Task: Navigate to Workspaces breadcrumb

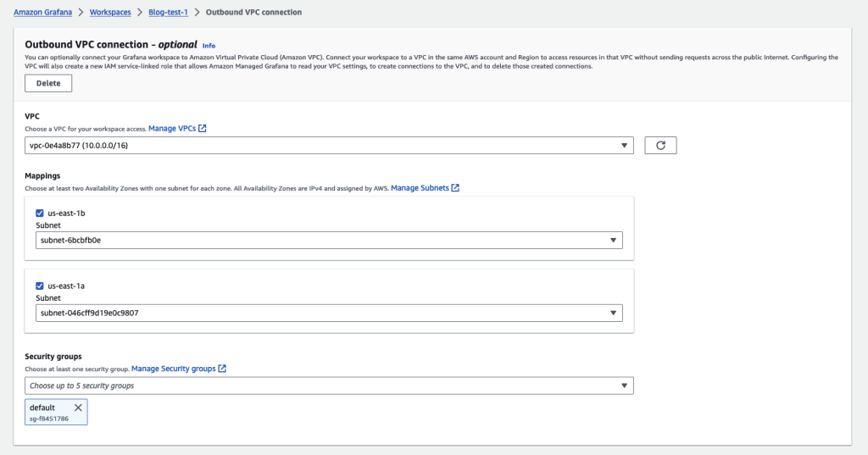Action: pos(110,12)
